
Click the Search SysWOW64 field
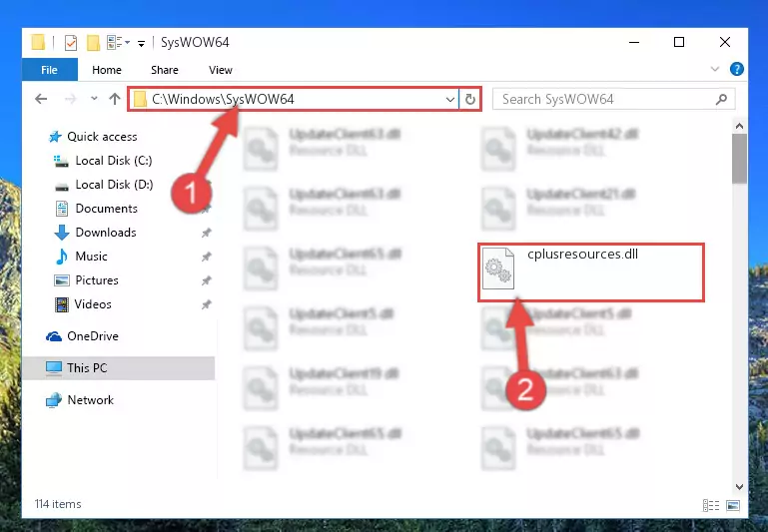click(x=614, y=100)
